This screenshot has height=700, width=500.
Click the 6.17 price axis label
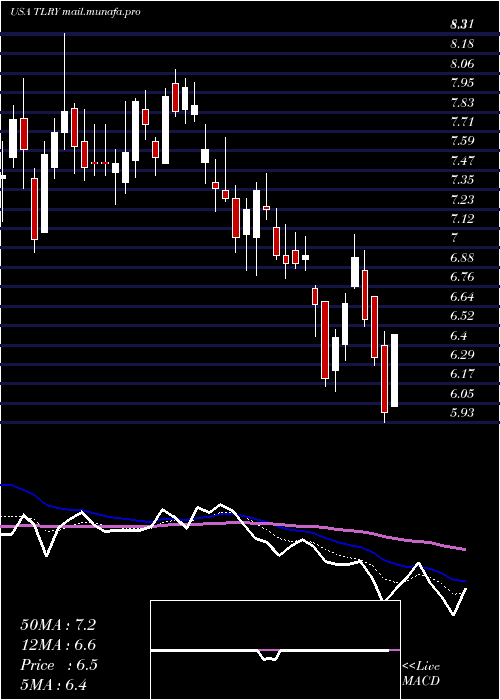462,374
